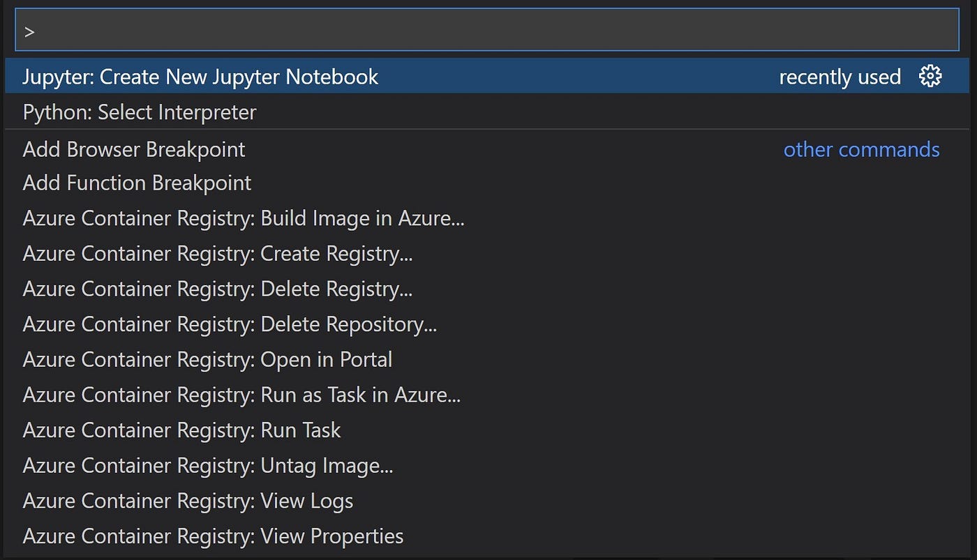Select Add Function Breakpoint command
This screenshot has width=977, height=560.
487,183
